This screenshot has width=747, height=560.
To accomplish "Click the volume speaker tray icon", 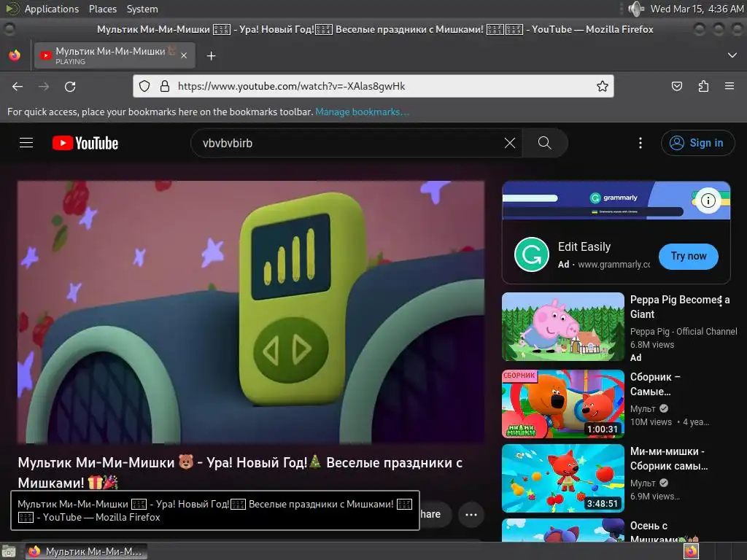I will pos(636,9).
